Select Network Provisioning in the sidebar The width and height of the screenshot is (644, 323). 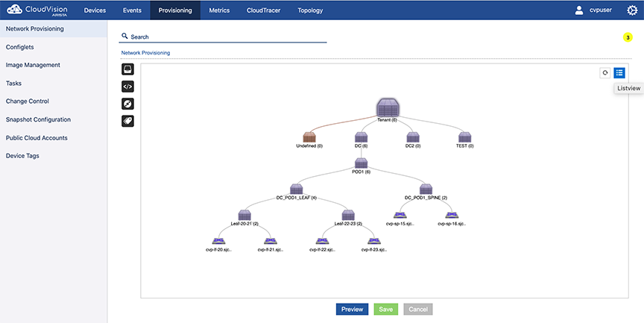[54, 29]
